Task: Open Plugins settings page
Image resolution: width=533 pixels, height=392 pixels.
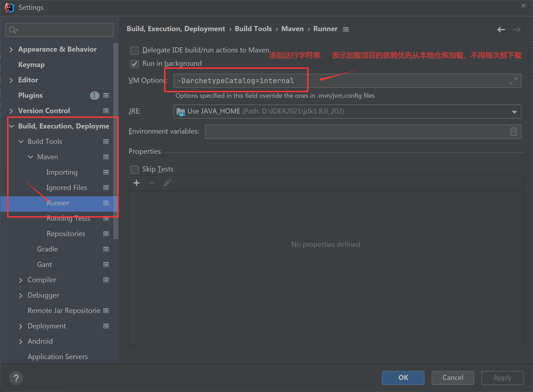Action: (30, 95)
